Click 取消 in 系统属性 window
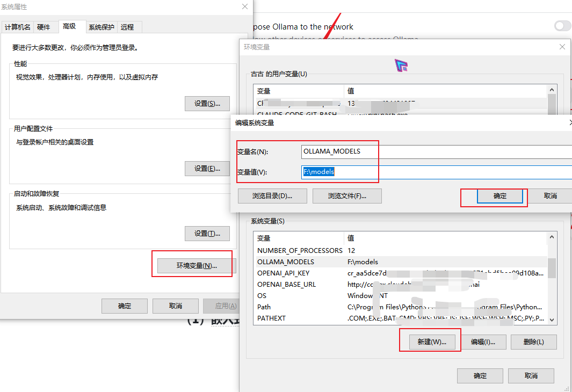The width and height of the screenshot is (572, 392). pos(176,306)
